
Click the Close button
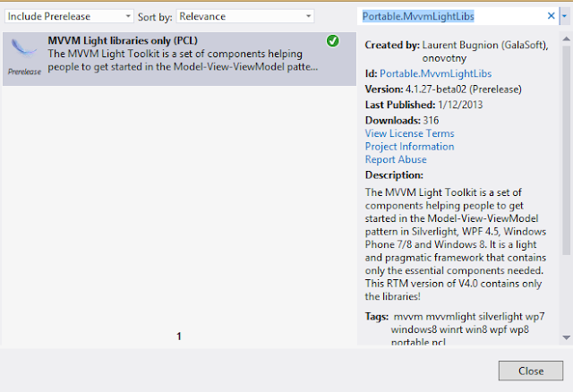click(531, 371)
